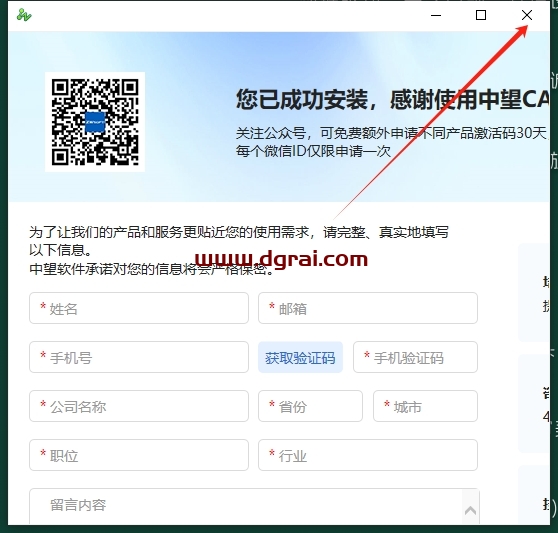Focus the 邮箱 email field

[368, 308]
